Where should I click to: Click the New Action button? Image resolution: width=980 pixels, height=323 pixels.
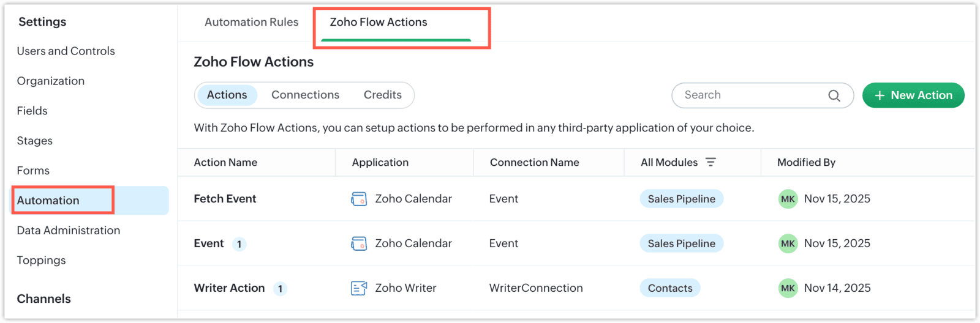click(x=913, y=95)
